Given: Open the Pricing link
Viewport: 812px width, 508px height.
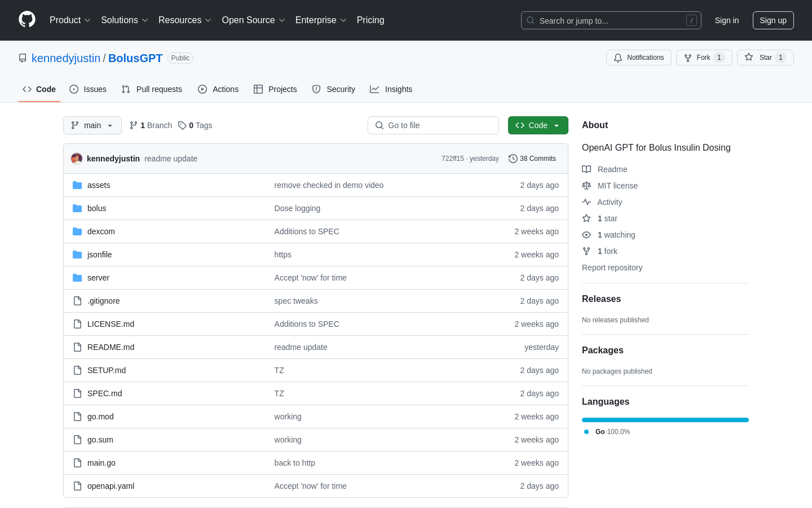Looking at the screenshot, I should (370, 20).
